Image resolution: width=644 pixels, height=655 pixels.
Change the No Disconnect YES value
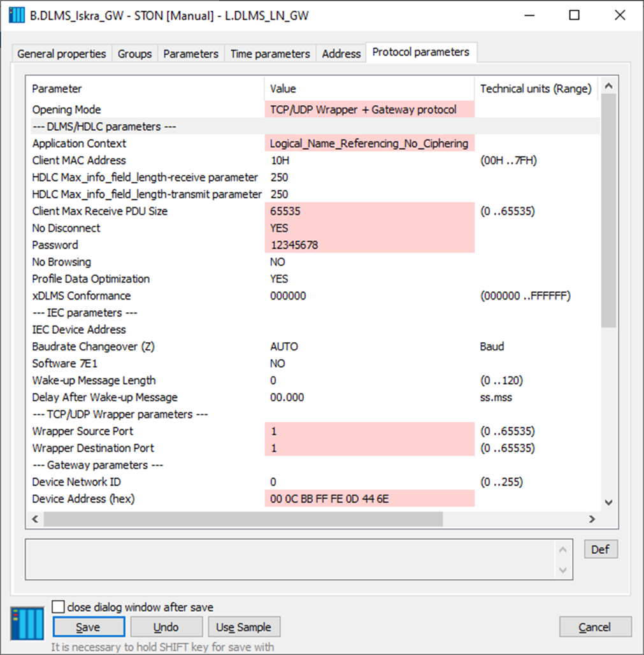369,228
